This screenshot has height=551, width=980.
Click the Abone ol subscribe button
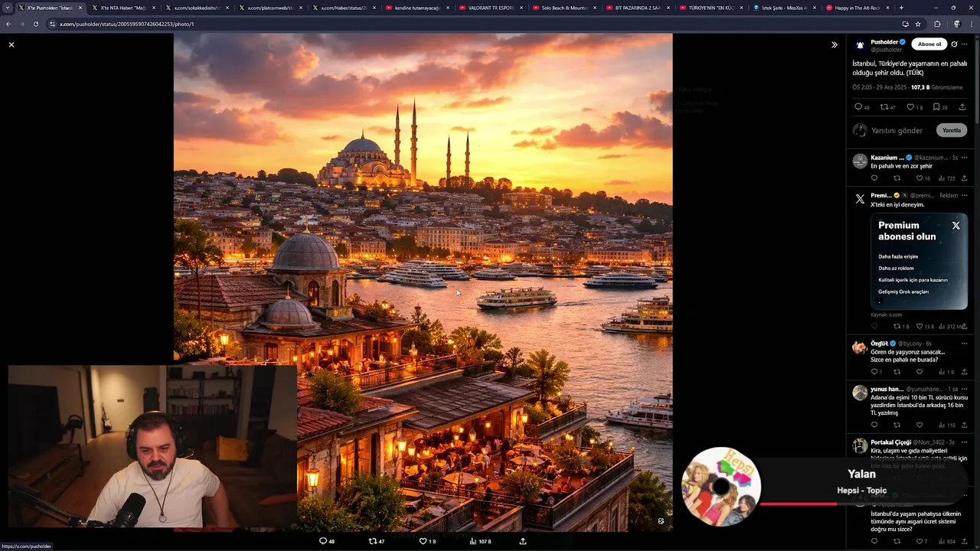point(929,44)
